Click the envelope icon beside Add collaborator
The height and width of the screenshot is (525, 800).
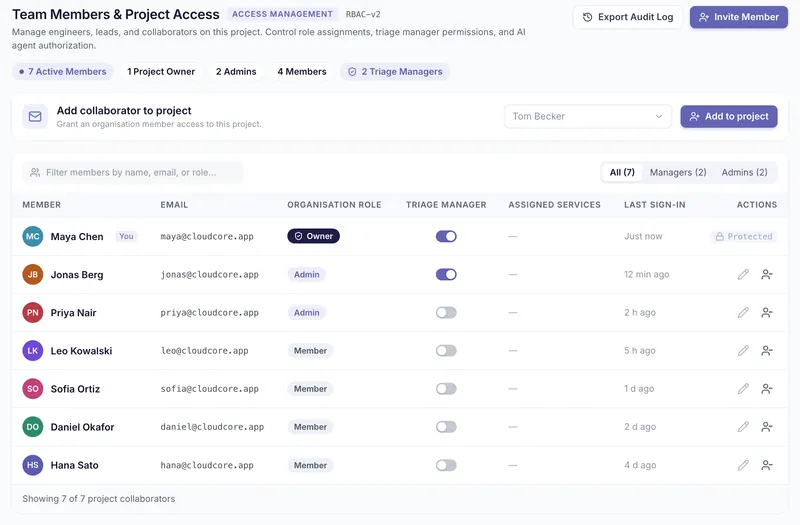pos(35,117)
